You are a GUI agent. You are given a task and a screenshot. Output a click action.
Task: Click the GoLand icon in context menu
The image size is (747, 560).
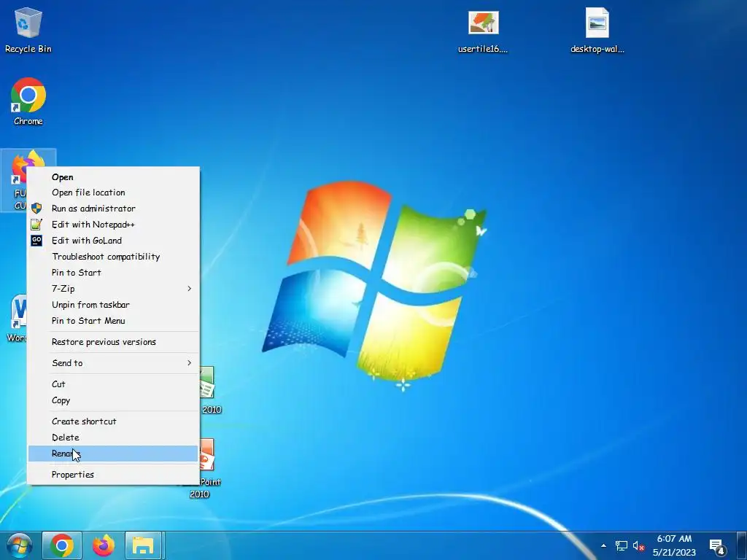[36, 241]
